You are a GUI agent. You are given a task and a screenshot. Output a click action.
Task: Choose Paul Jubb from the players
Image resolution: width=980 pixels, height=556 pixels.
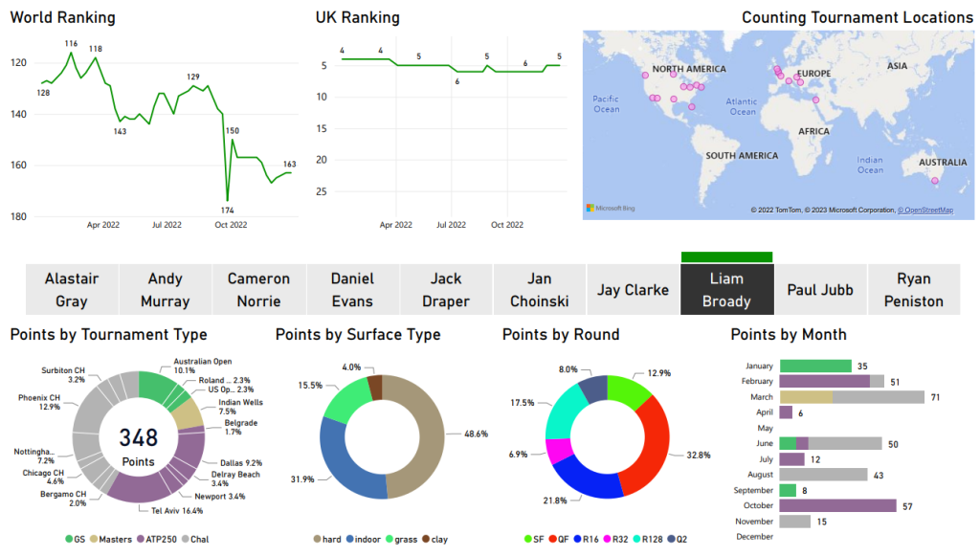[819, 290]
